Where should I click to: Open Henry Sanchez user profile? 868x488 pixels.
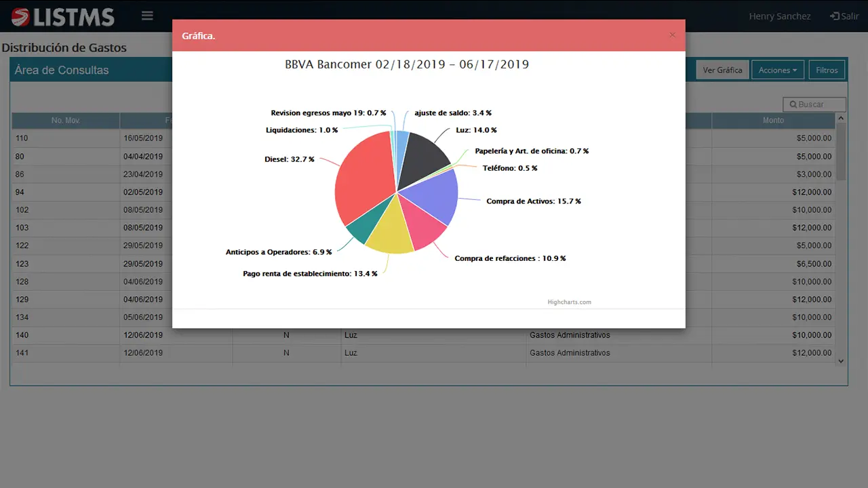(779, 16)
